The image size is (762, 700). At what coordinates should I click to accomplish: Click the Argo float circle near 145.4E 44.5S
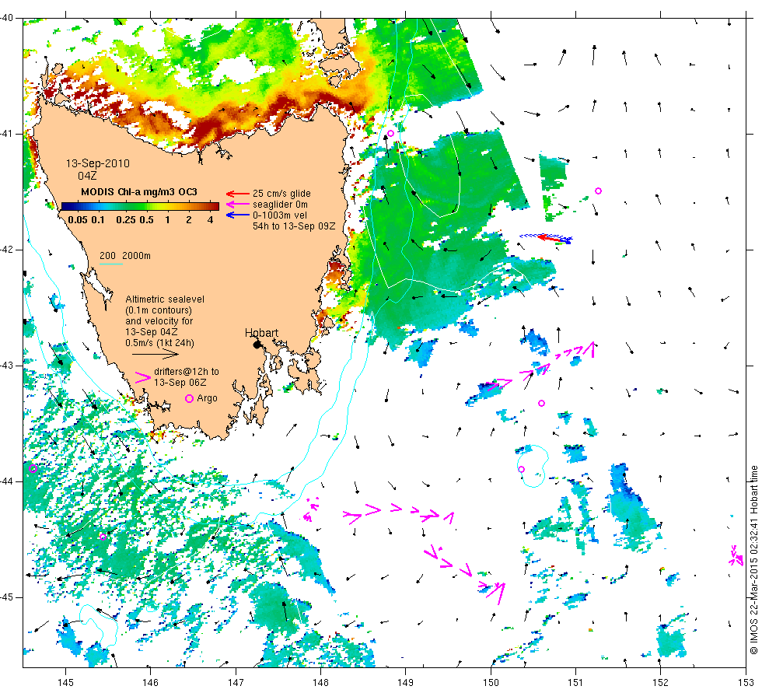(x=103, y=537)
